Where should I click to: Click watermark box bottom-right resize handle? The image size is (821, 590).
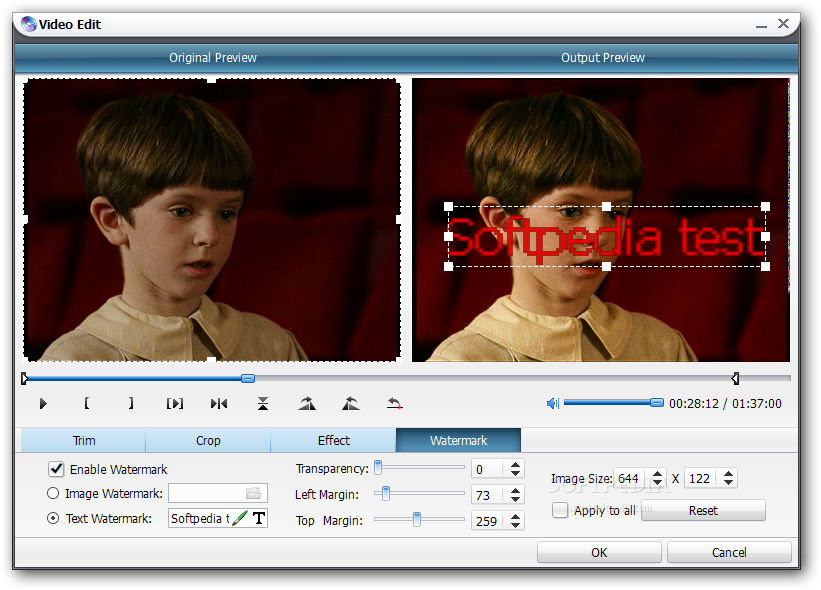pos(765,266)
